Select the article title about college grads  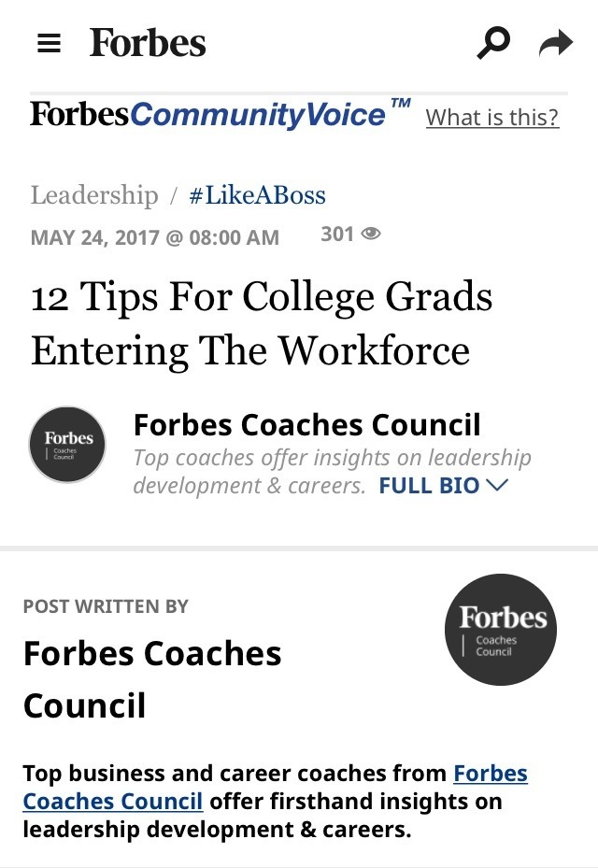click(x=262, y=323)
